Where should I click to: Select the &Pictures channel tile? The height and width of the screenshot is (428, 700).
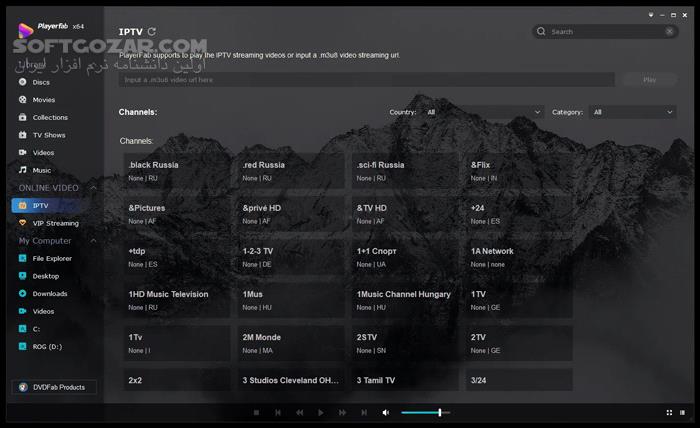point(177,214)
